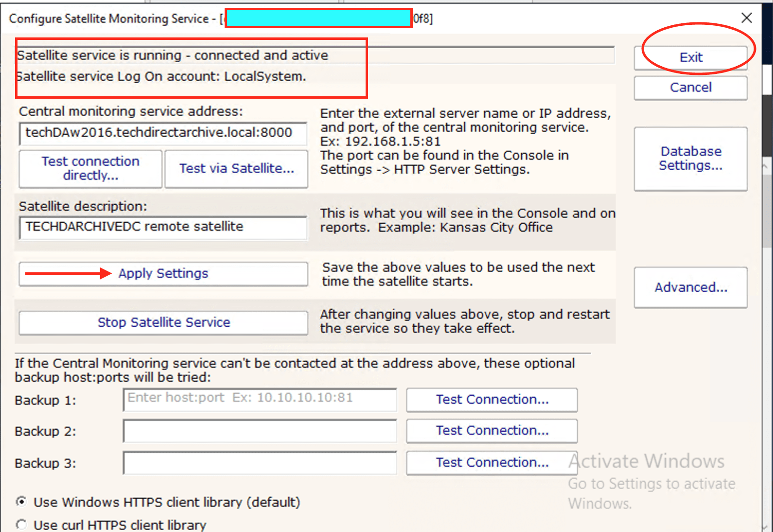Edit Central monitoring service address field
773x532 pixels.
coord(163,133)
